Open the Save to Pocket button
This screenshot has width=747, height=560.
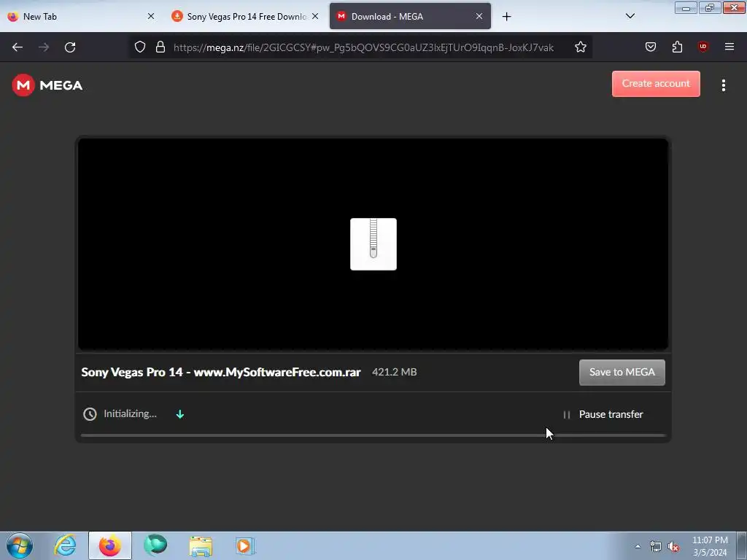coord(650,47)
